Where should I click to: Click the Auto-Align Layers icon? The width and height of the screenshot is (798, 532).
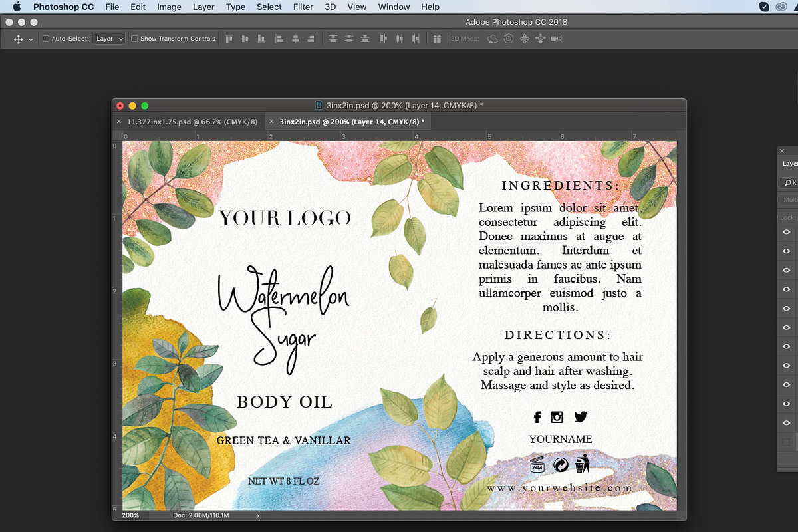[437, 39]
